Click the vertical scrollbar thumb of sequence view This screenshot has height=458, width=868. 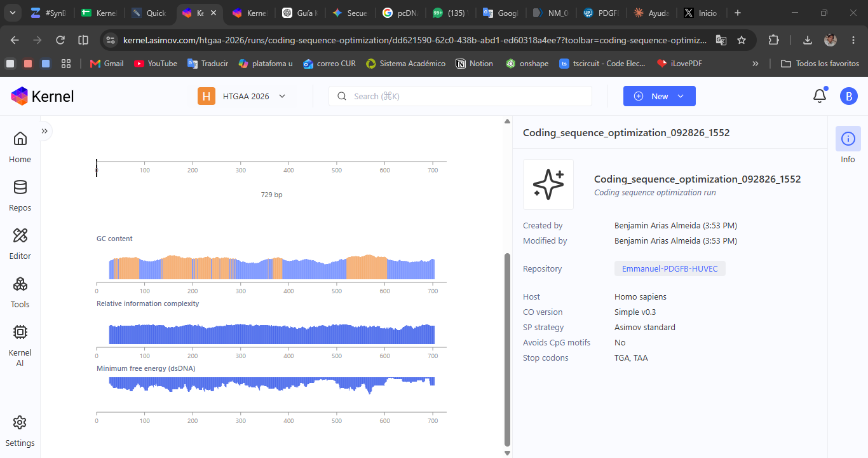(507, 349)
